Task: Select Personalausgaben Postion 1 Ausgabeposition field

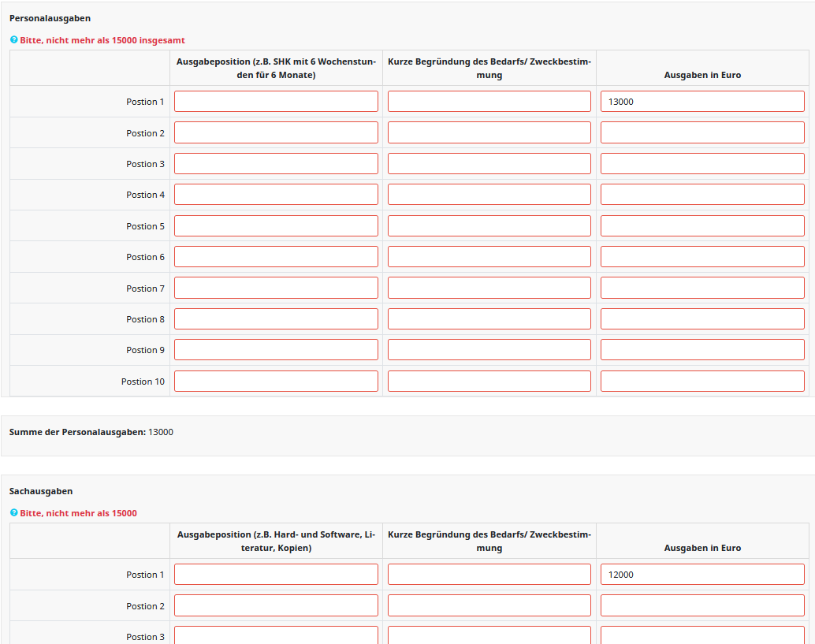Action: tap(276, 102)
